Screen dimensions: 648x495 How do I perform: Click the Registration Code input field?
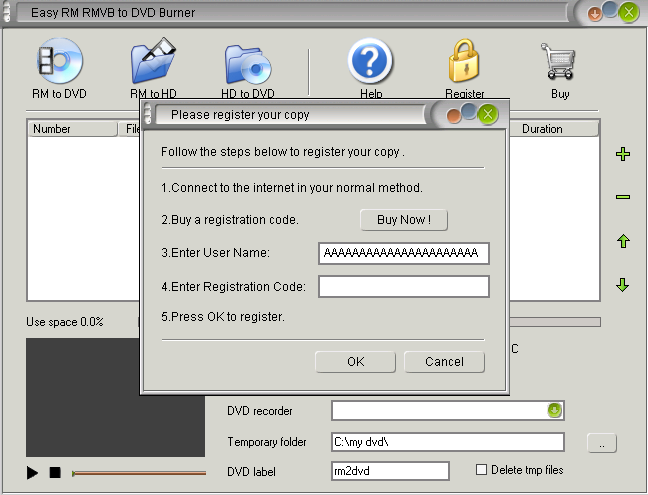pyautogui.click(x=404, y=287)
